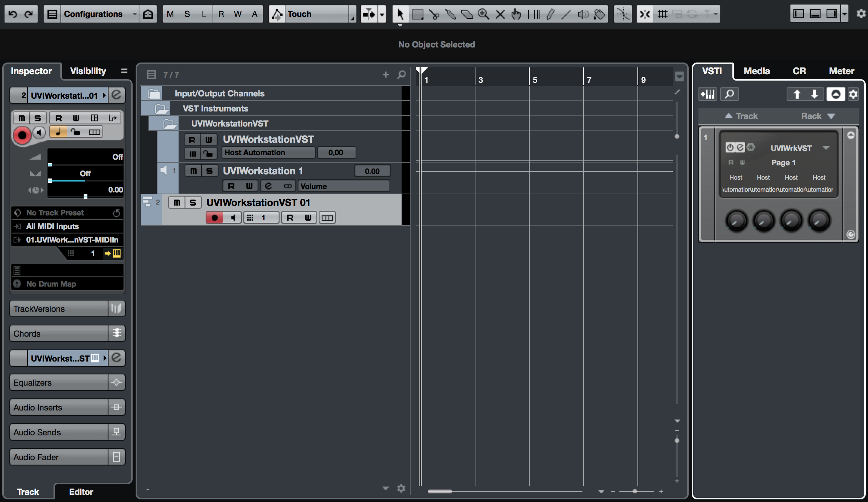Viewport: 868px width, 502px height.
Task: Click first quick control knob in VSTi rack
Action: pyautogui.click(x=736, y=221)
